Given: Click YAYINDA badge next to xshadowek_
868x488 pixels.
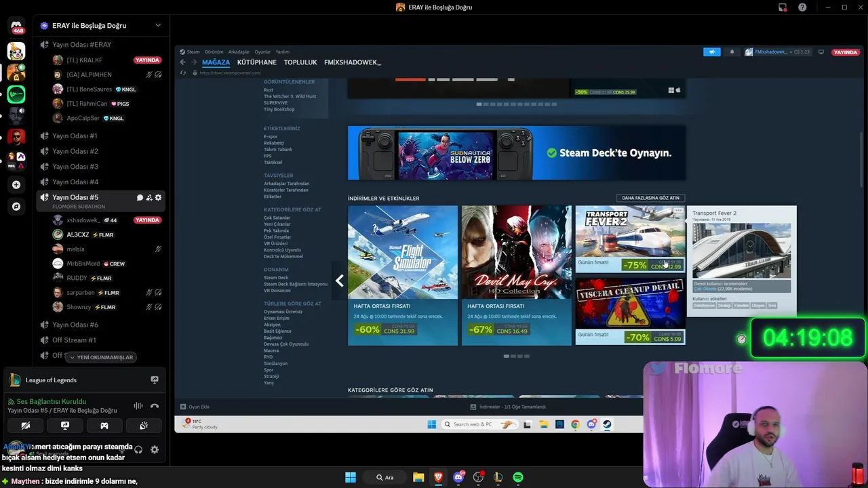Looking at the screenshot, I should coord(147,220).
